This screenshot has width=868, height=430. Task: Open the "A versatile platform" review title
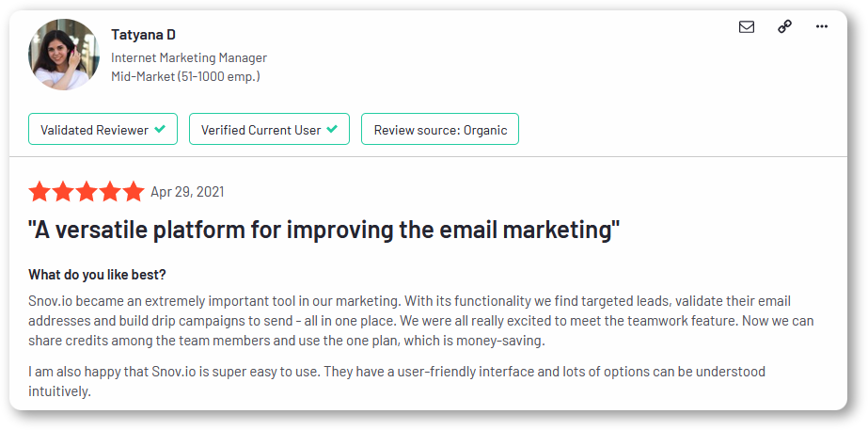tap(324, 230)
